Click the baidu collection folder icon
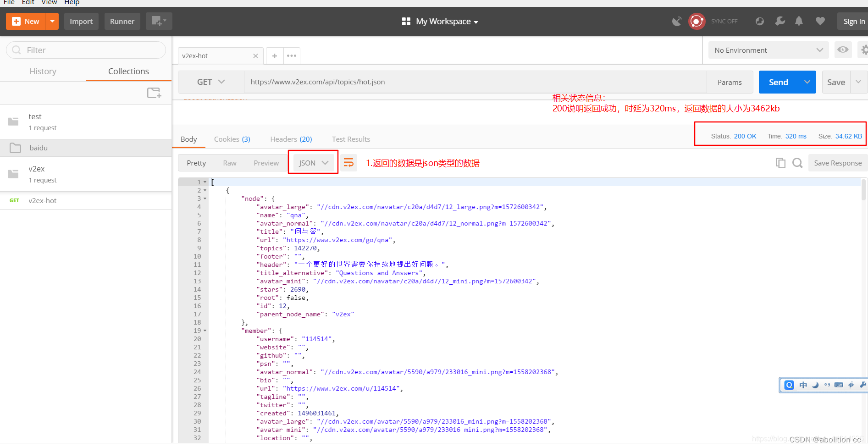Screen dimensions: 868x447 tap(15, 148)
